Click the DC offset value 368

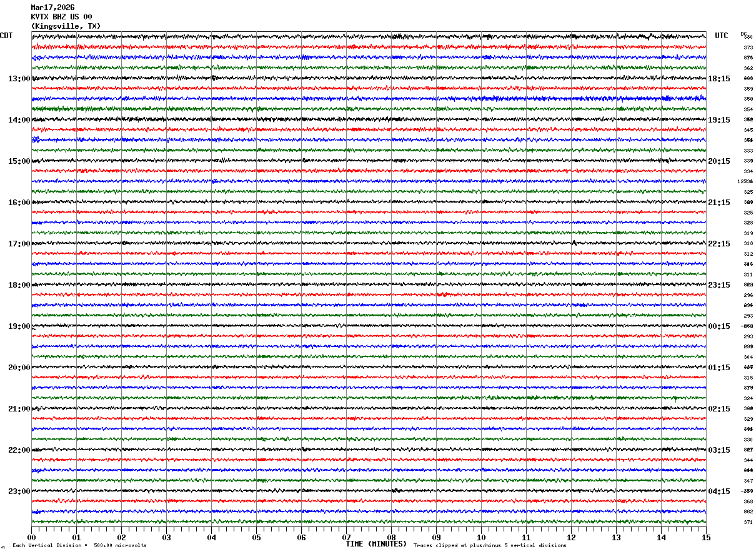click(x=748, y=501)
